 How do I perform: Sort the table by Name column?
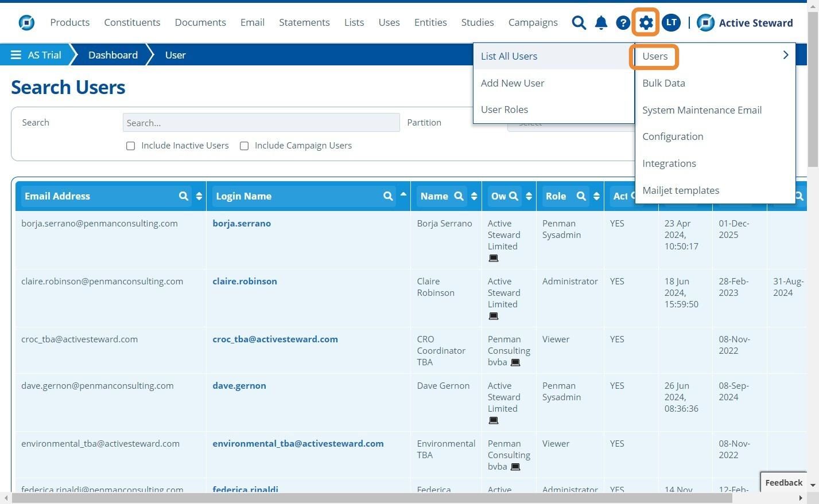[474, 196]
